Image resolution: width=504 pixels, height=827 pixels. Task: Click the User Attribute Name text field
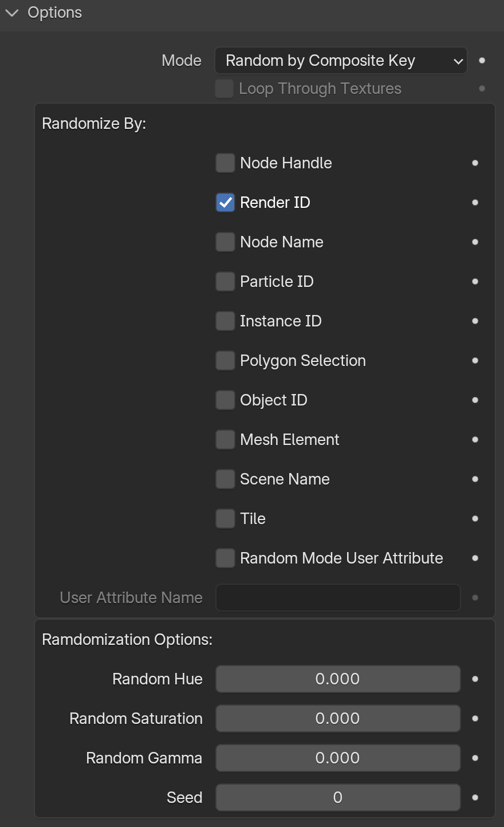pos(338,598)
